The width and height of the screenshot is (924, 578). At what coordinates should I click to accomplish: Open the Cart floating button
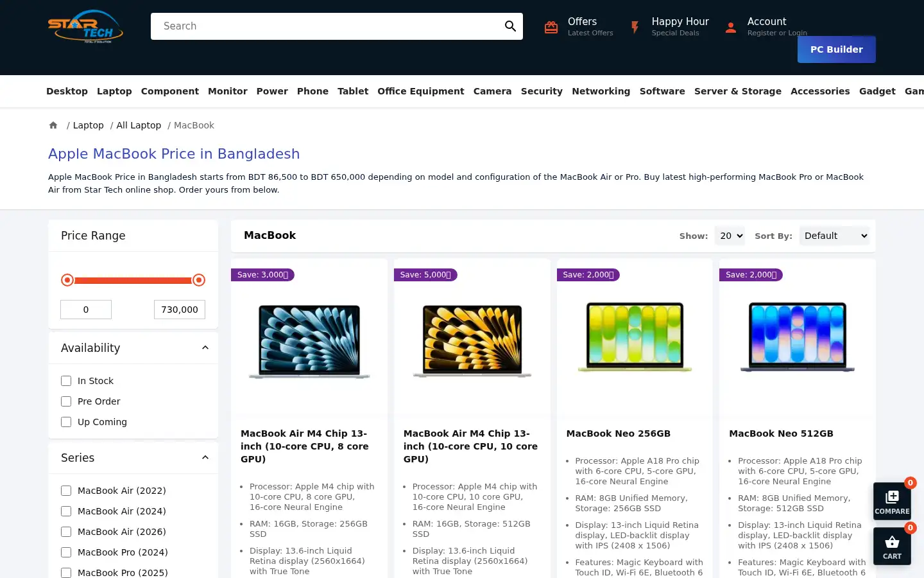(x=892, y=546)
